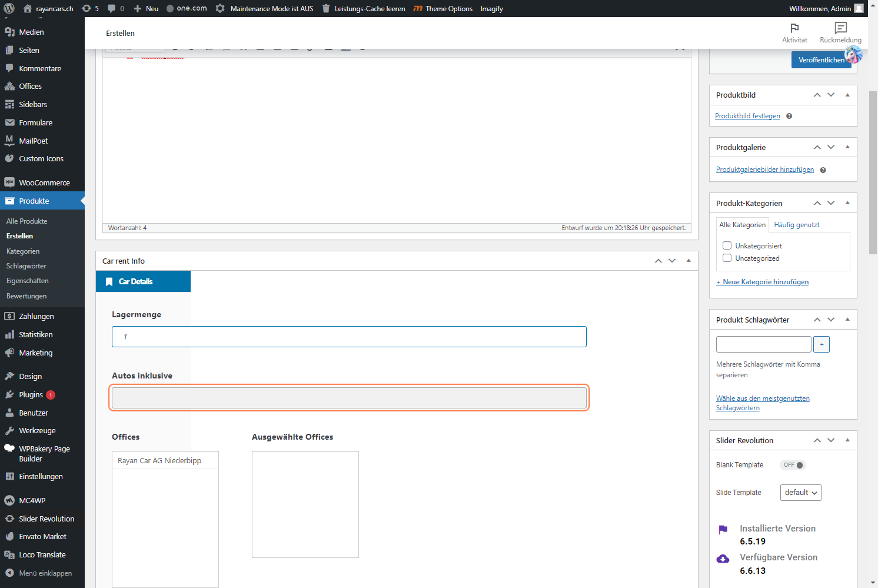Image resolution: width=878 pixels, height=588 pixels.
Task: Click the Plugins sidebar icon
Action: click(9, 394)
